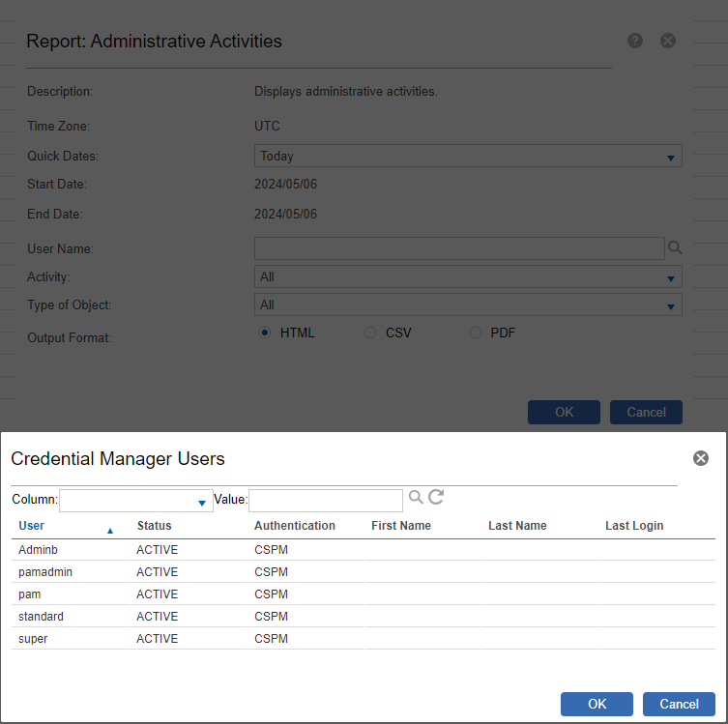This screenshot has height=724, width=728.
Task: Cancel the Credential Manager Users dialog
Action: pyautogui.click(x=679, y=704)
